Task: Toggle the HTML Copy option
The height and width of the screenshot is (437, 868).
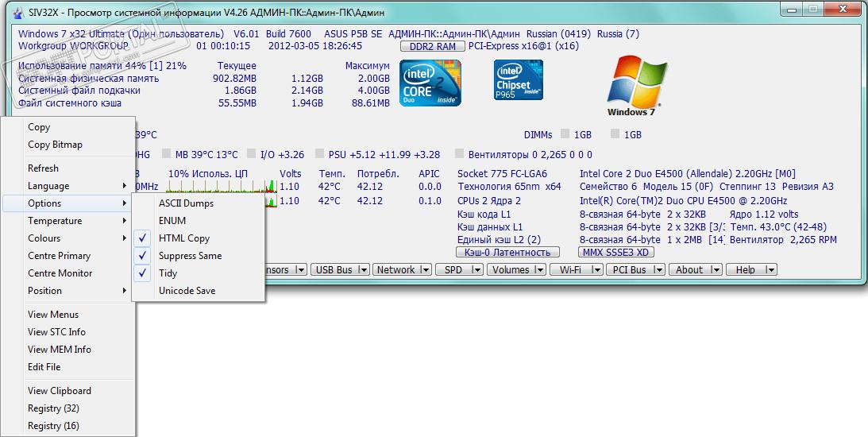Action: click(x=199, y=238)
